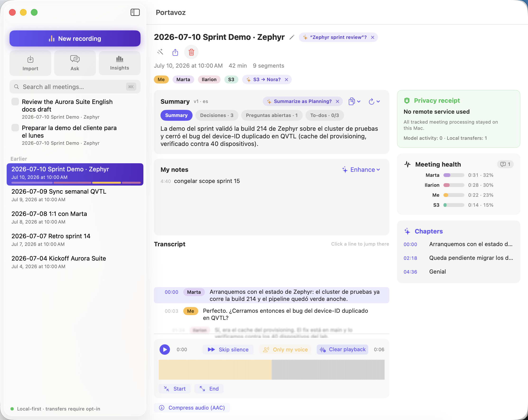
Task: Jump to chapter 04:36 Genial
Action: point(458,272)
